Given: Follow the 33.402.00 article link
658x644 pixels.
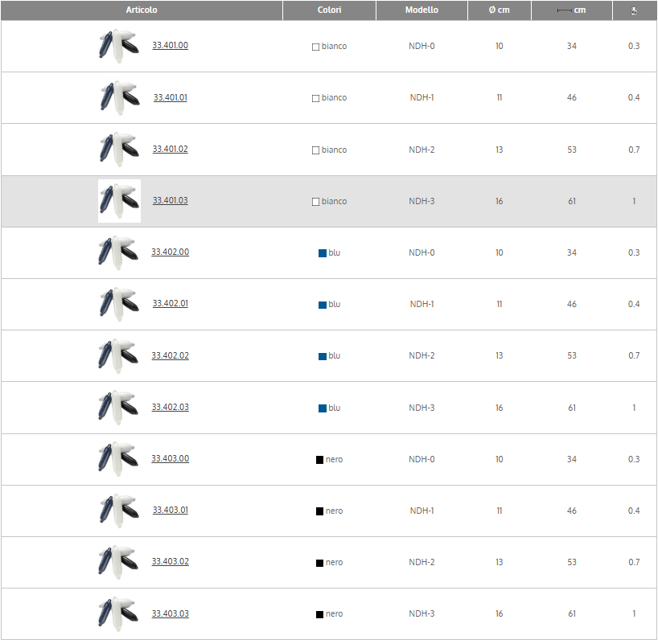Looking at the screenshot, I should pos(171,252).
